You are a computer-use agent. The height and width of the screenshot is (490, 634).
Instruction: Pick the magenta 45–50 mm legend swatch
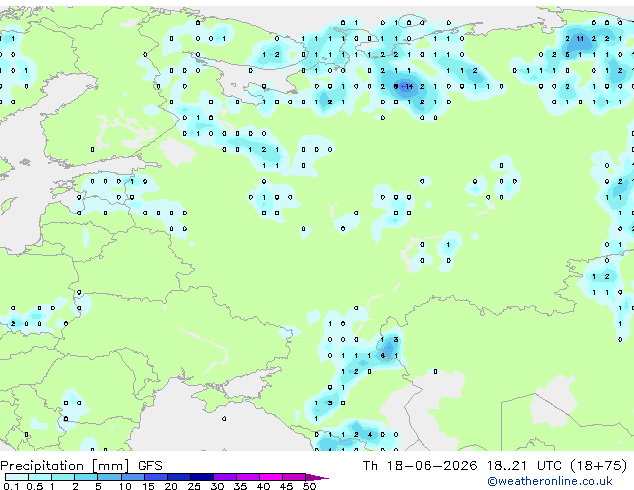coord(294,477)
